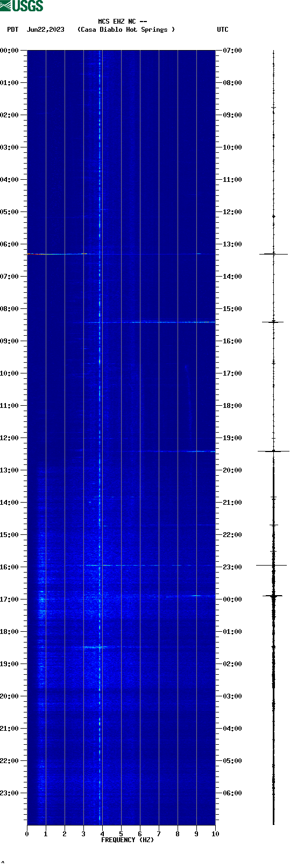Click the 10 Hz frequency tick label

click(215, 834)
